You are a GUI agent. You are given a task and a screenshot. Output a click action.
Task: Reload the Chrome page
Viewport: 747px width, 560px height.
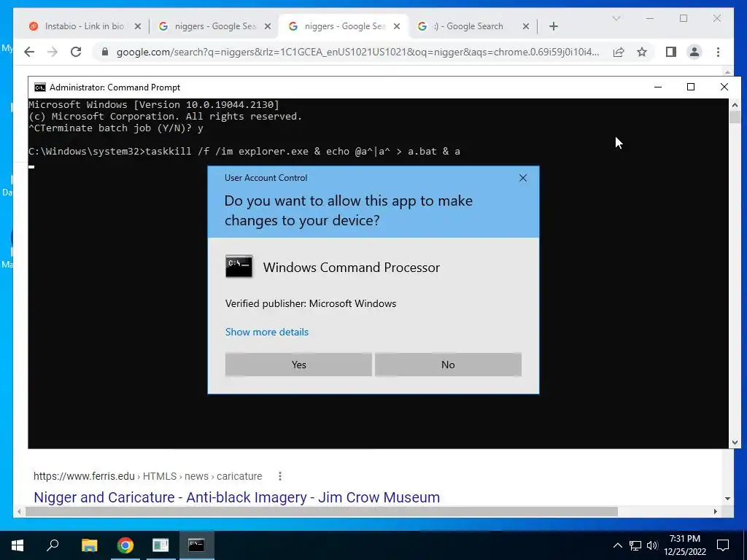click(76, 52)
